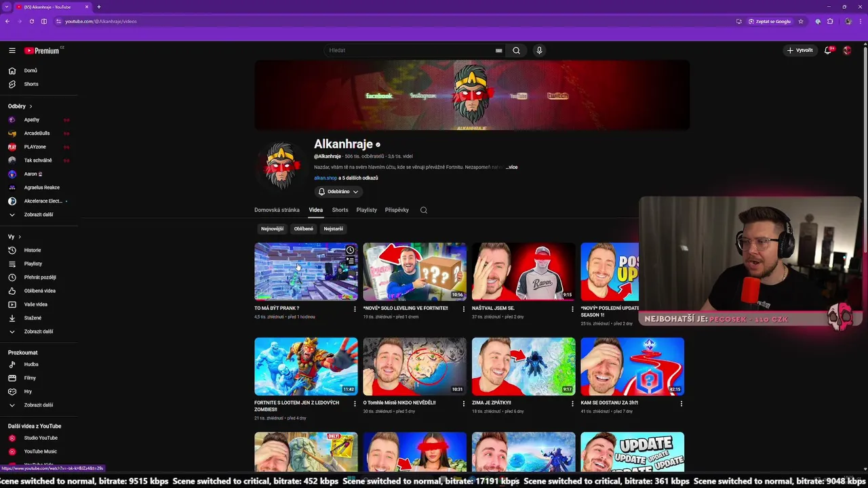Screen dimensions: 868x488
Task: Select the Videa channel tab
Action: pos(315,210)
